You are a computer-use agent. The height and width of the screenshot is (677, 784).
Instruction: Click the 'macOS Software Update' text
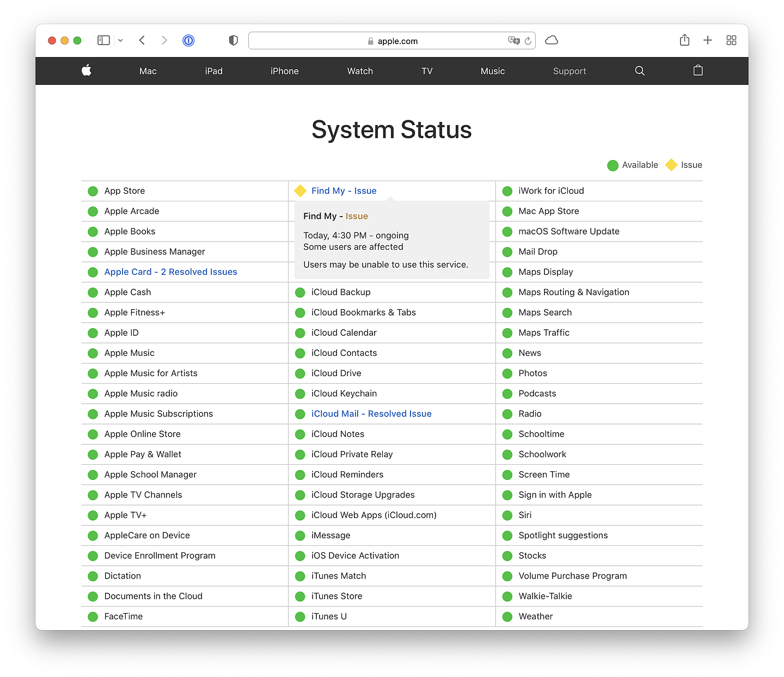tap(569, 231)
